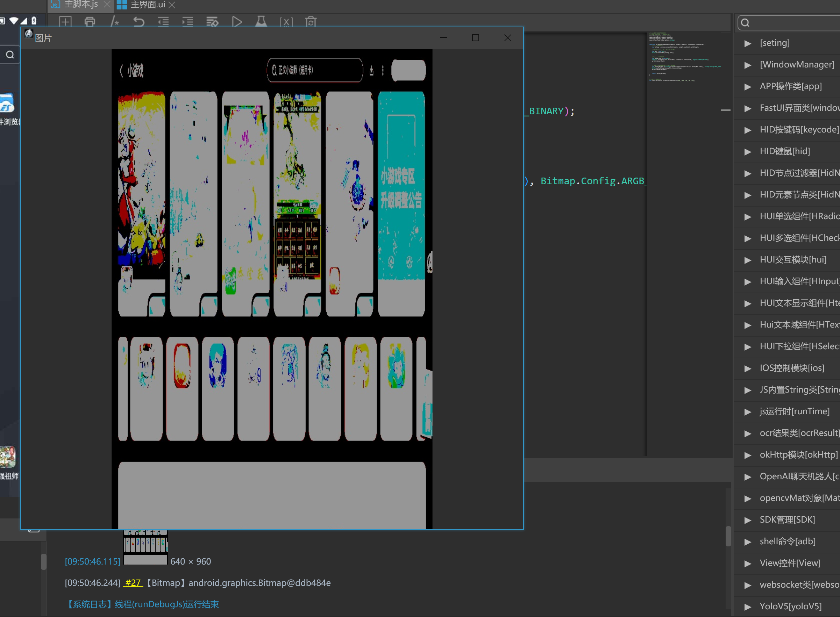Click the trash-refresh icon in toolbar

coord(311,22)
